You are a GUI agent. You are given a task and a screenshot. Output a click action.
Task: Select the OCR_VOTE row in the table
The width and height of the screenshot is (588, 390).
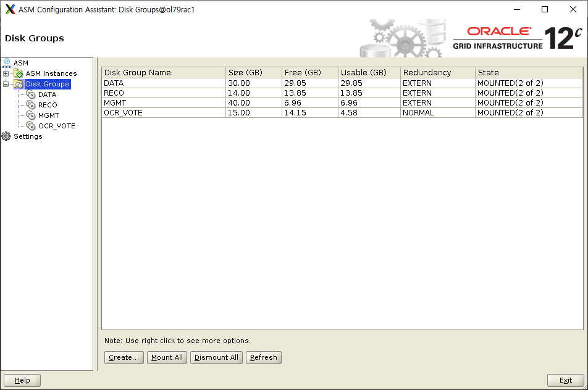tap(342, 112)
